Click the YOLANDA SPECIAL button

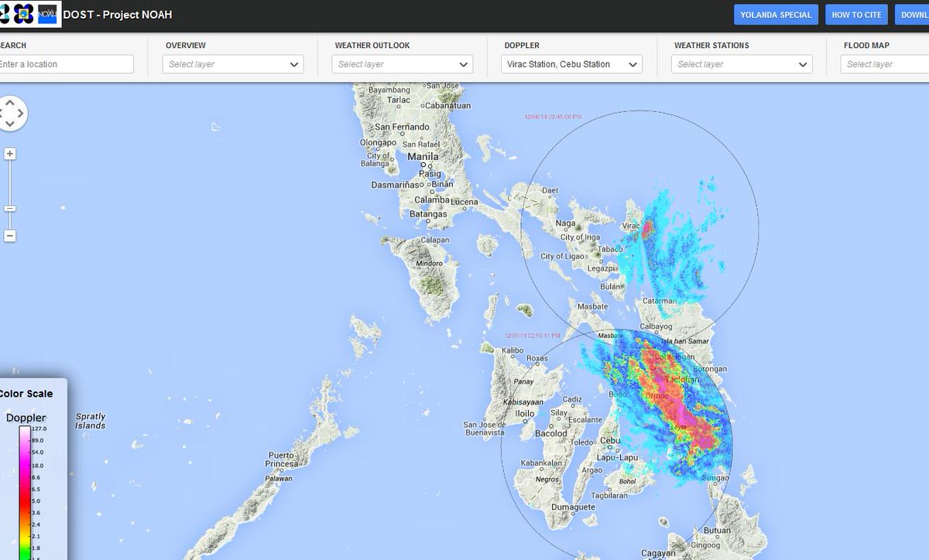coord(776,14)
